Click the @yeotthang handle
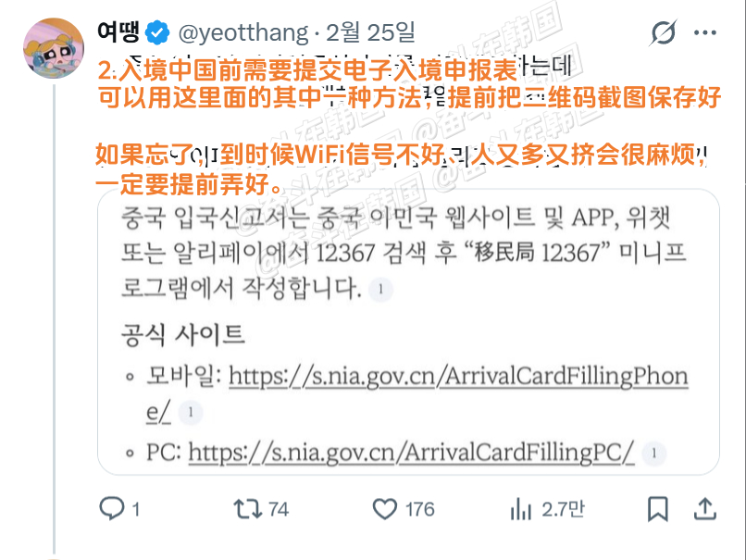 243,32
